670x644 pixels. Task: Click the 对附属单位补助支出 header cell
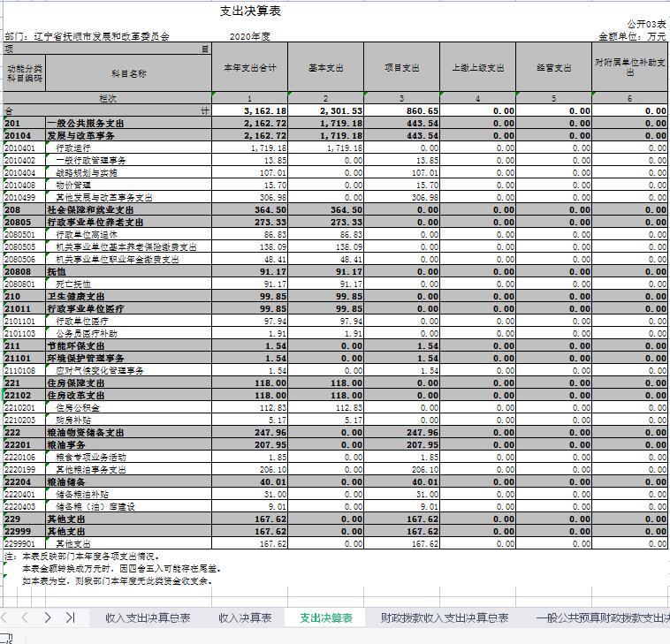click(x=630, y=68)
